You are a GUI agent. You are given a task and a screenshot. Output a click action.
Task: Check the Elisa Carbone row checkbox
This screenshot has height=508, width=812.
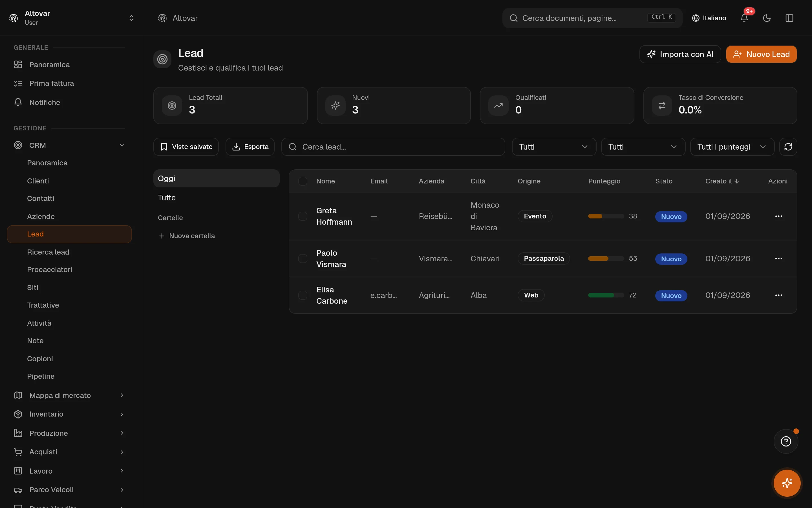pos(303,295)
